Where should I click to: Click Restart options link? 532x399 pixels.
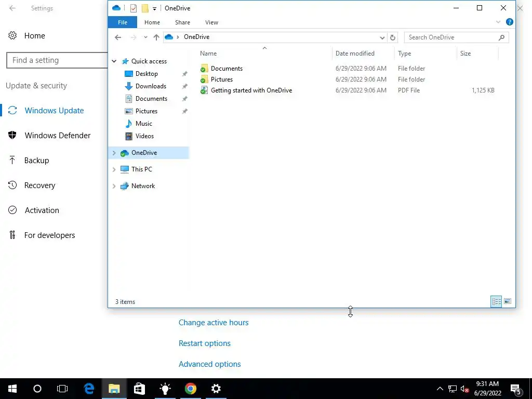pos(204,343)
